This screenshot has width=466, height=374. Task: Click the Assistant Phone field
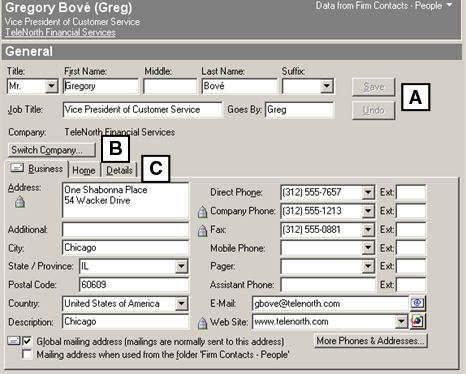point(328,285)
